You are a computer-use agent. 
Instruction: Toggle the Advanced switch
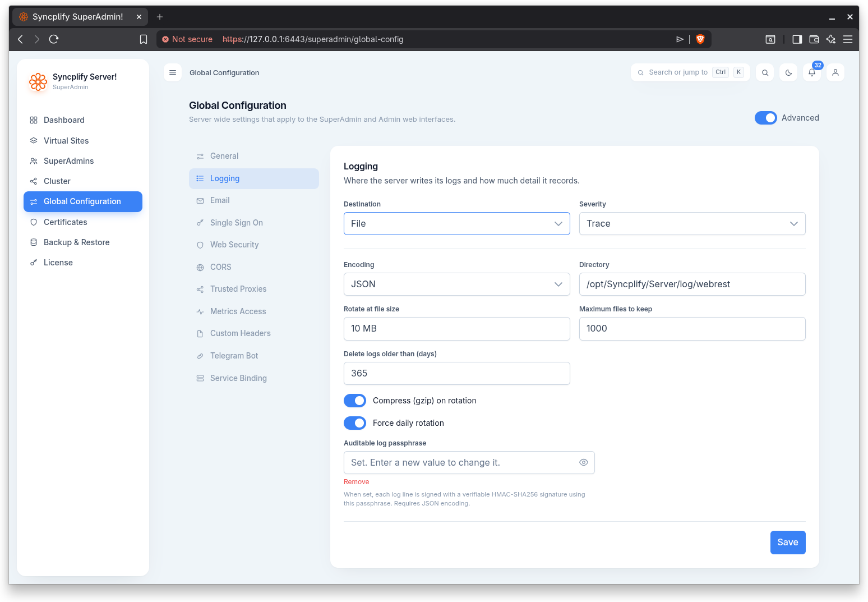click(765, 118)
